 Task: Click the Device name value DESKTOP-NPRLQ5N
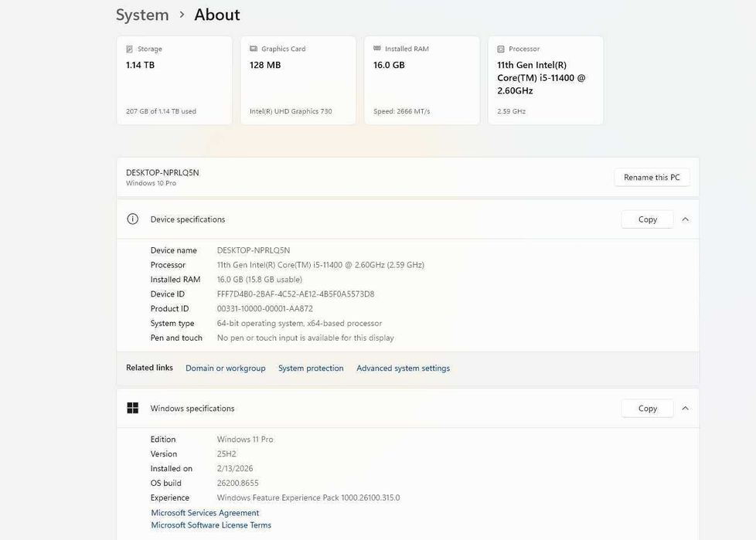[254, 250]
